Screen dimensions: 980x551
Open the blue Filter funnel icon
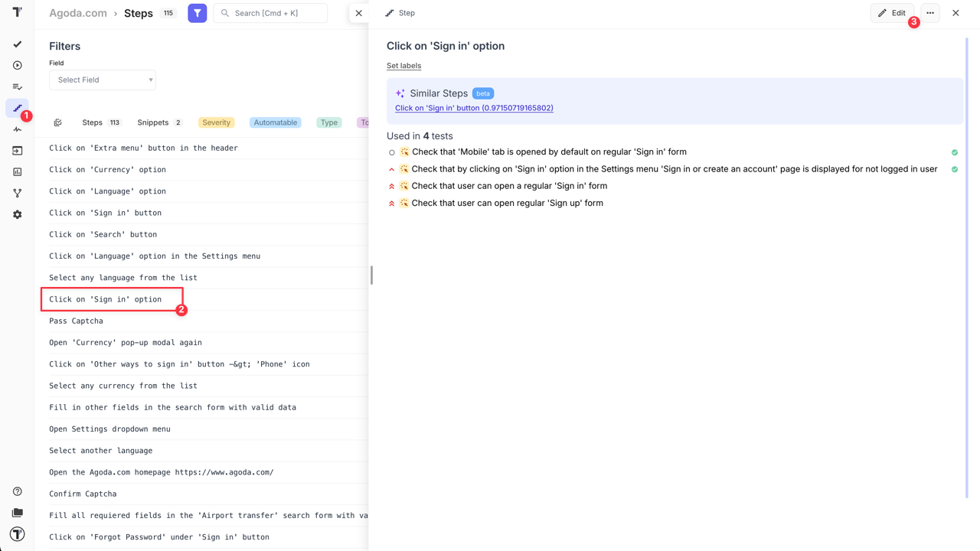[x=197, y=13]
